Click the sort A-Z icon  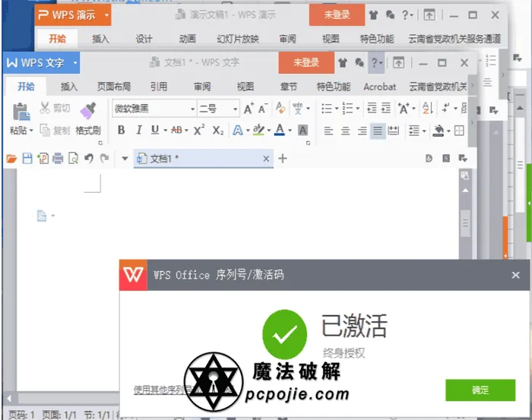pyautogui.click(x=427, y=109)
